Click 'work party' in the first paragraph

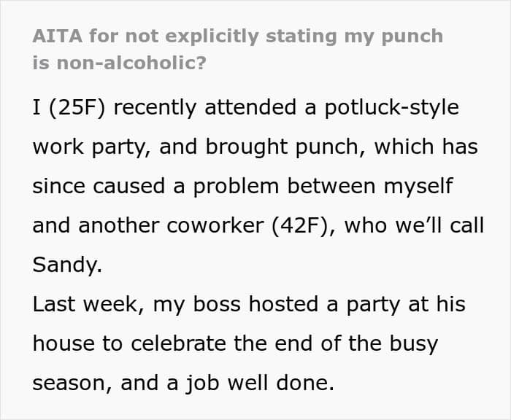click(88, 147)
